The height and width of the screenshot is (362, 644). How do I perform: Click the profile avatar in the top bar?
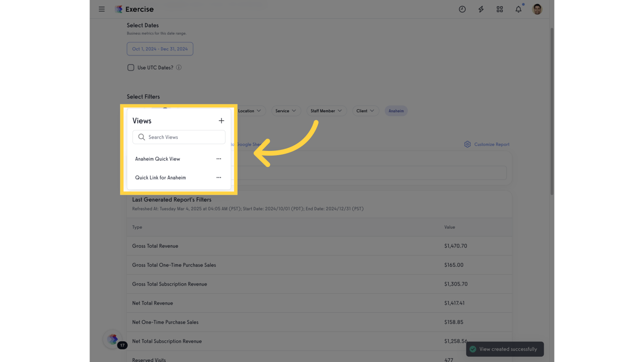point(537,9)
